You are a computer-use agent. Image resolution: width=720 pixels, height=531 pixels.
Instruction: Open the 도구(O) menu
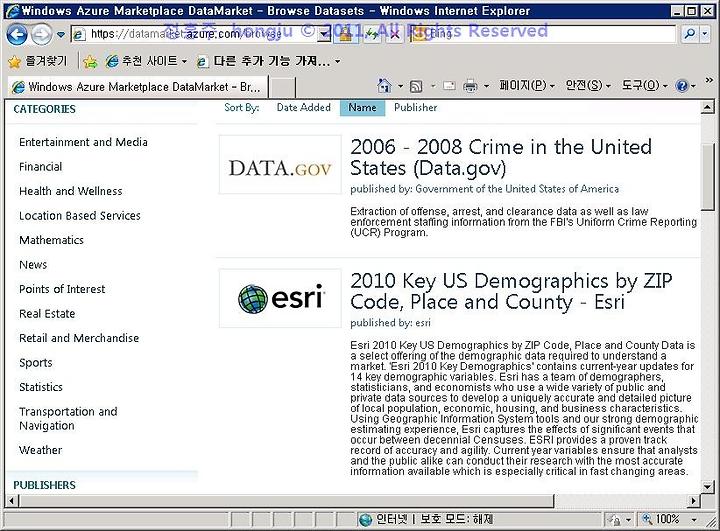tap(645, 85)
